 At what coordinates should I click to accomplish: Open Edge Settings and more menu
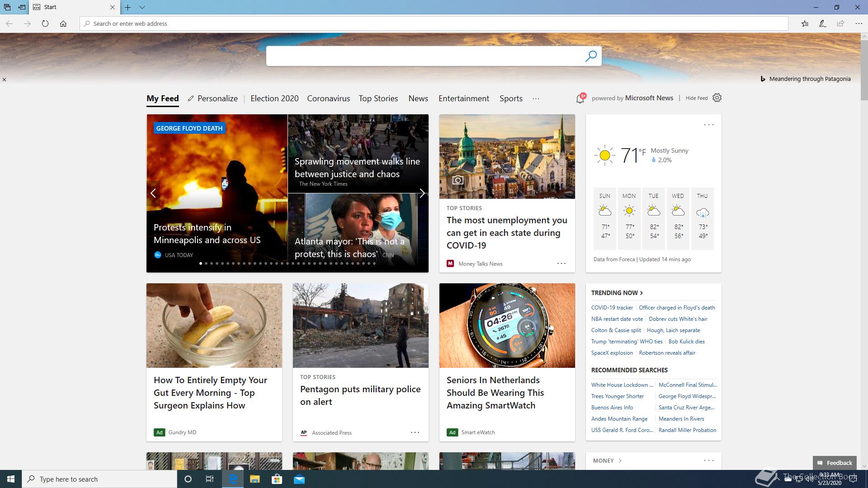coord(859,23)
